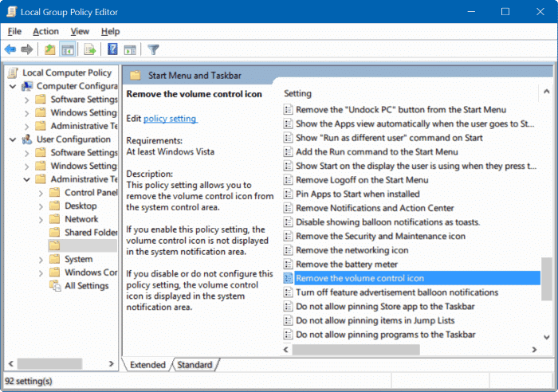Click the icon beside Remove Logoff on the Start Menu

[x=288, y=180]
